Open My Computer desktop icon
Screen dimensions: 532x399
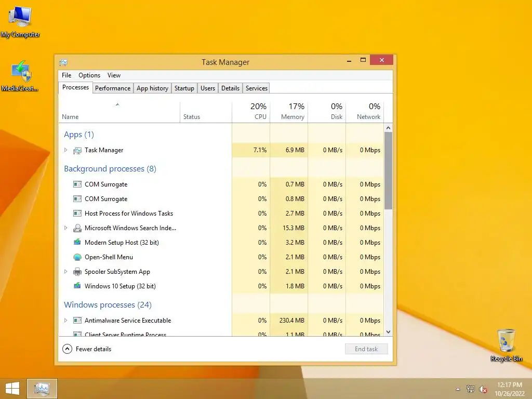(20, 22)
